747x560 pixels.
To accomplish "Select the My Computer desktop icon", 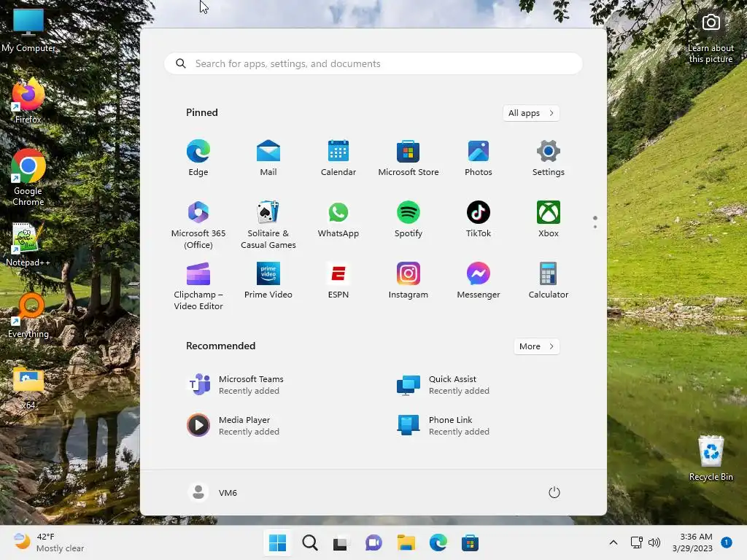I will pos(28,29).
